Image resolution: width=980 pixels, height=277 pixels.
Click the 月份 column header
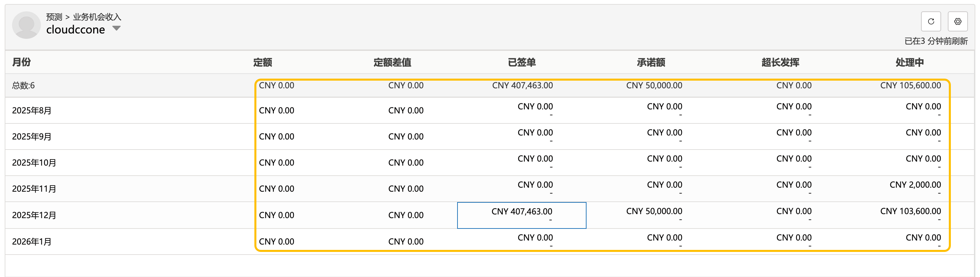[x=21, y=62]
